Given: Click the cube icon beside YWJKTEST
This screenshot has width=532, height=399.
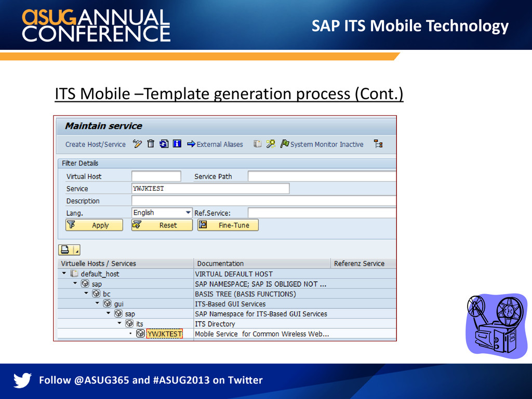Looking at the screenshot, I should coord(140,333).
